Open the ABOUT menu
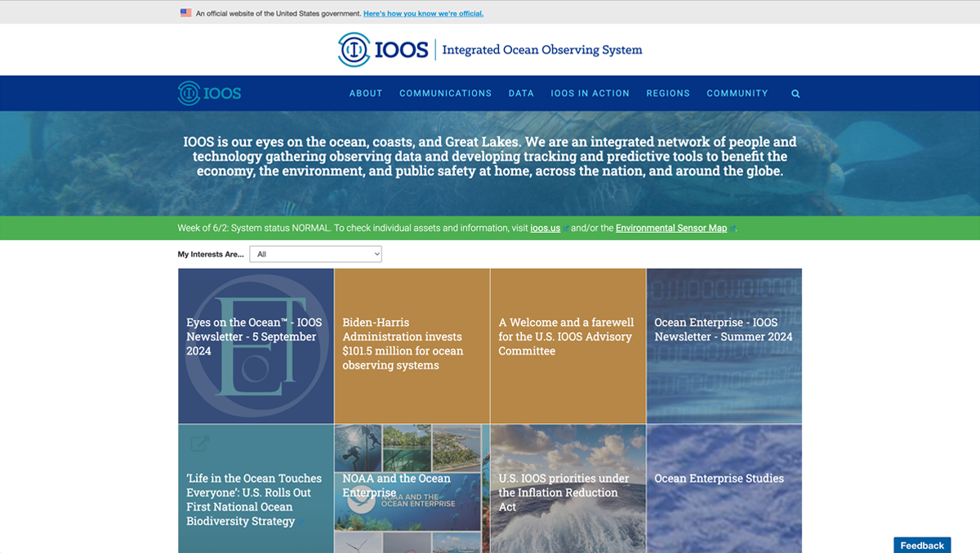 point(366,93)
